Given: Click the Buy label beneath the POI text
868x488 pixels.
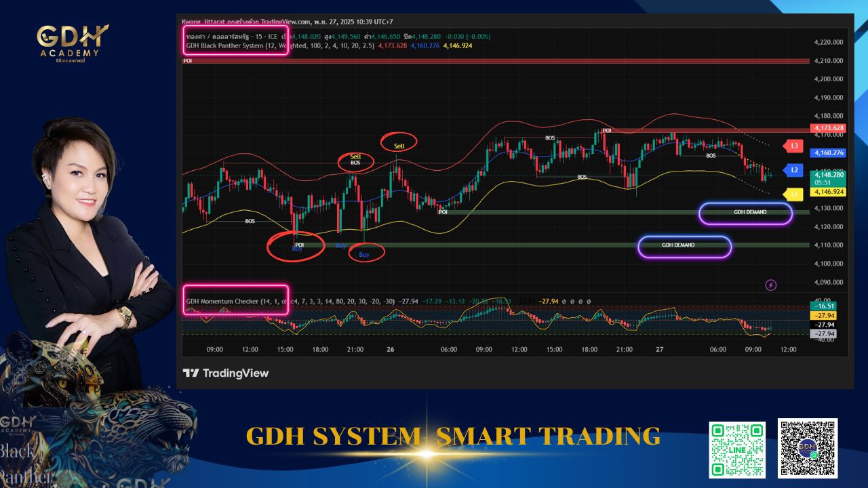Looking at the screenshot, I should point(297,249).
